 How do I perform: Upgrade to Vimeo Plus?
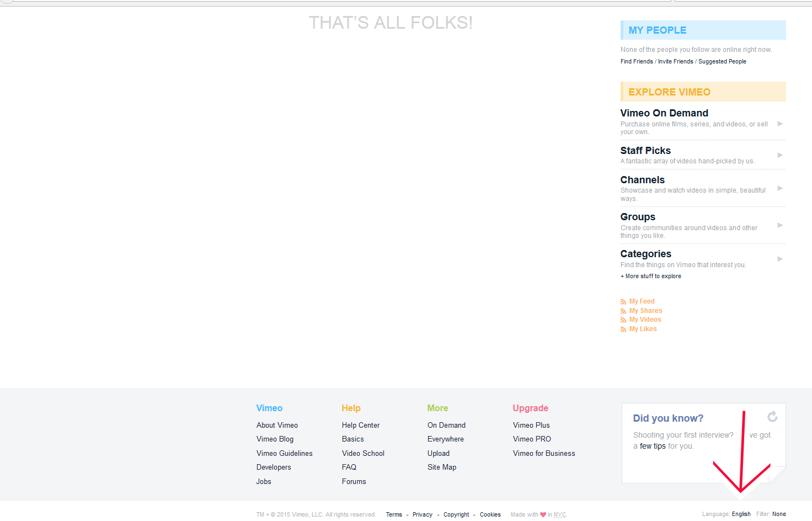click(x=531, y=425)
